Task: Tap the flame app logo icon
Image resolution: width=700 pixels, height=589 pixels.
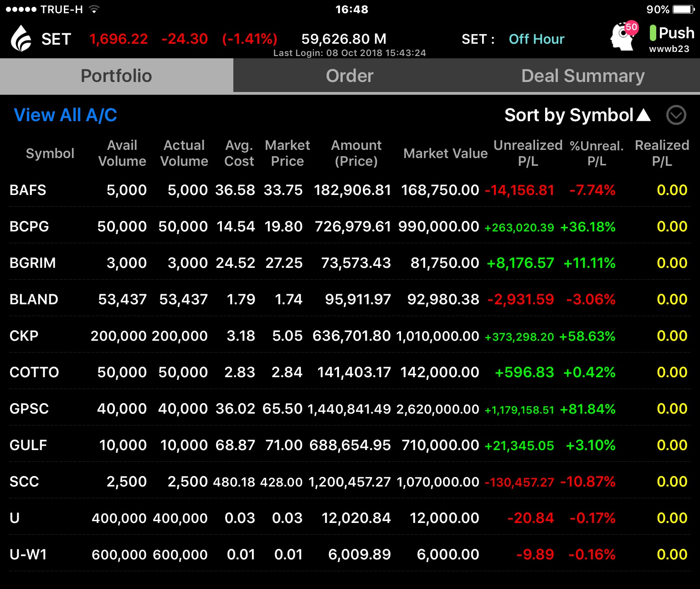Action: click(x=21, y=38)
